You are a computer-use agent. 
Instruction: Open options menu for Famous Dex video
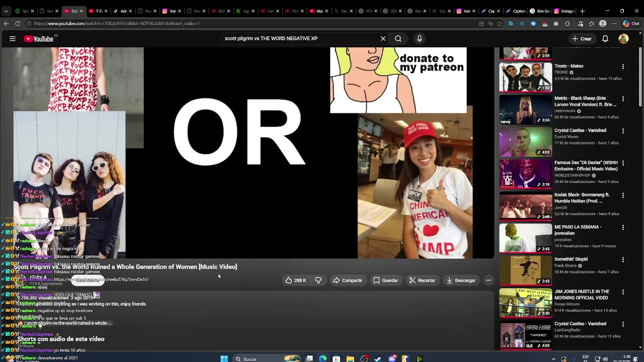623,163
